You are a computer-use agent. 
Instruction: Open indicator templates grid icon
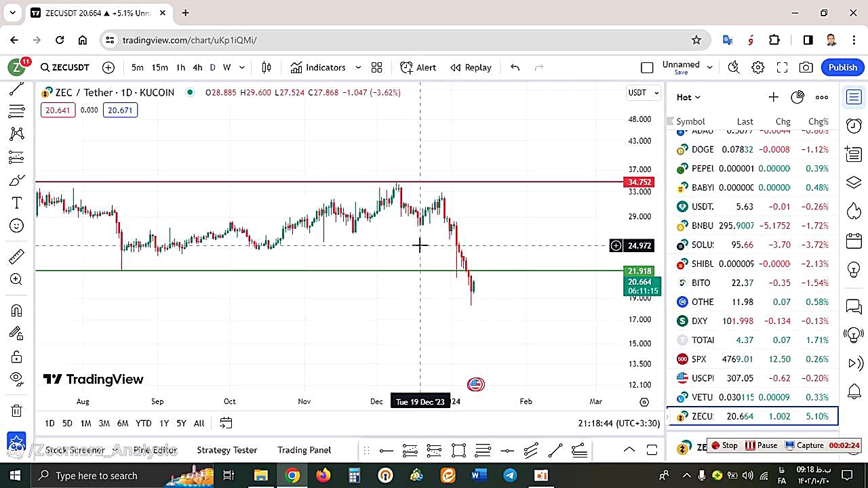tap(376, 67)
